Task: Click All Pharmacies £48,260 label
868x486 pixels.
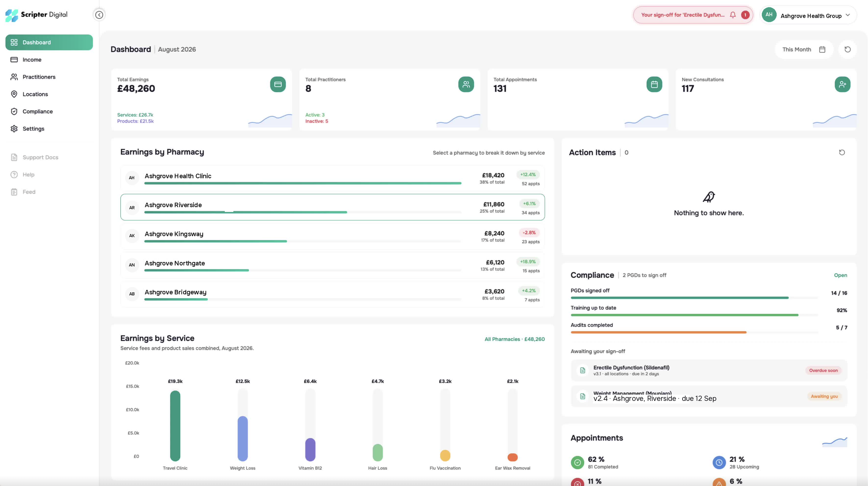Action: point(514,339)
